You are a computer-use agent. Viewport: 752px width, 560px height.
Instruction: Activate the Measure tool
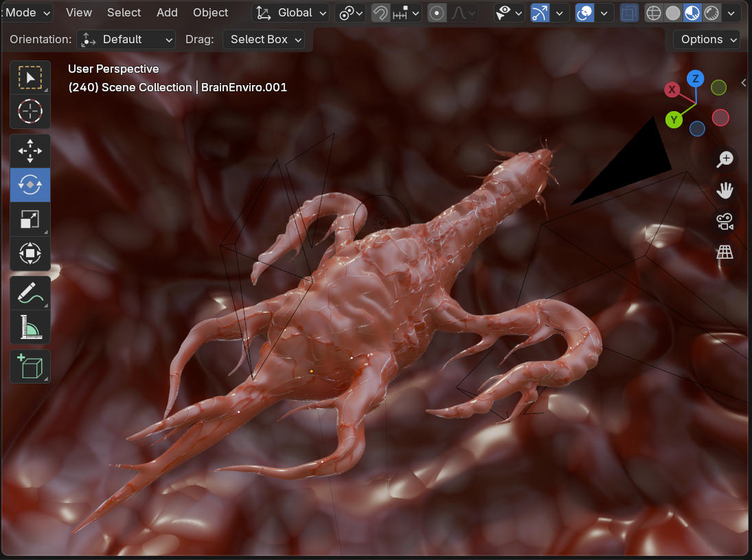30,327
